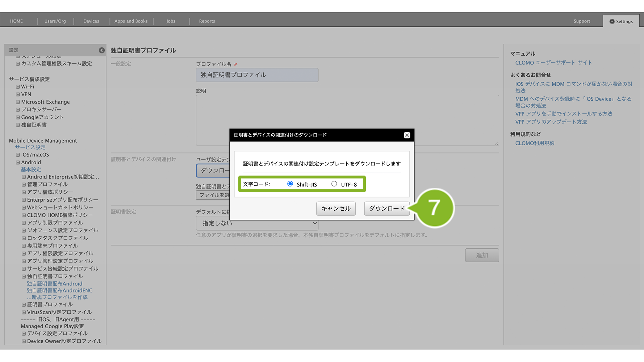644x362 pixels.
Task: Click the キャンセル button
Action: [336, 209]
